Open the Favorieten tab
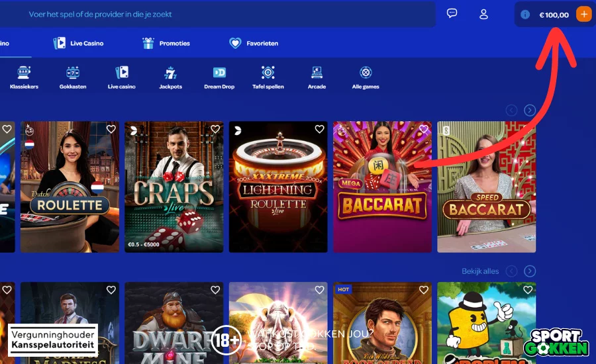The width and height of the screenshot is (596, 364). pos(254,43)
